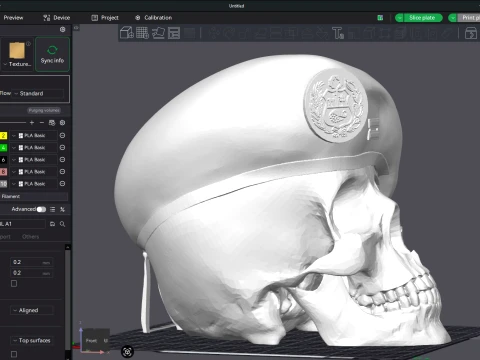This screenshot has height=360, width=480.
Task: Click the Filament button
Action: 34,196
